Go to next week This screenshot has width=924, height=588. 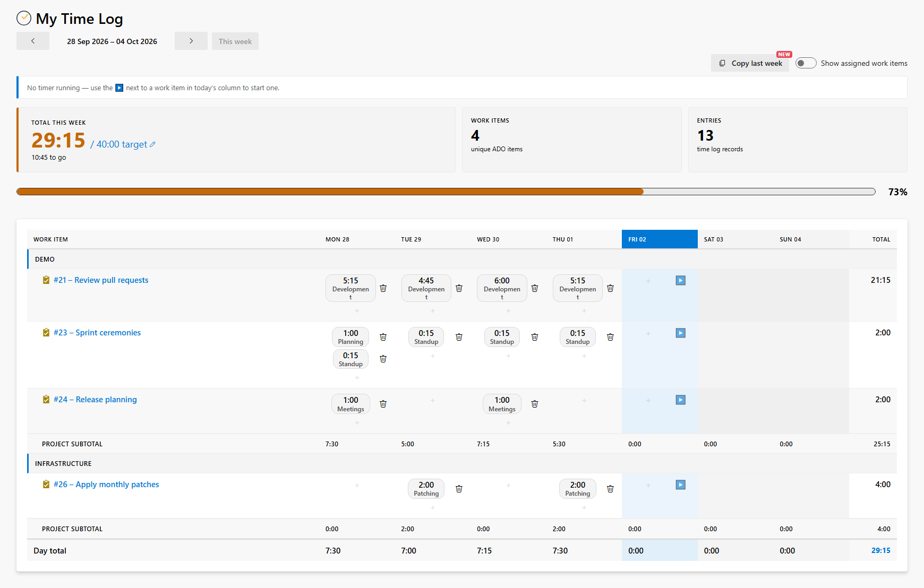[191, 41]
